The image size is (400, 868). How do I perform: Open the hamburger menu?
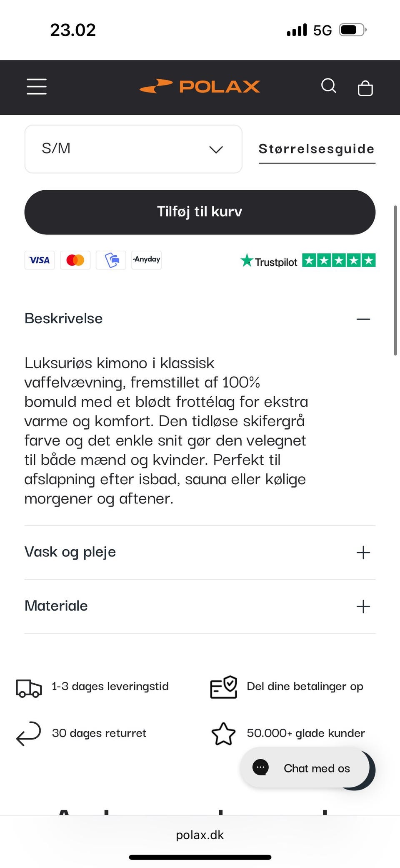coord(37,86)
